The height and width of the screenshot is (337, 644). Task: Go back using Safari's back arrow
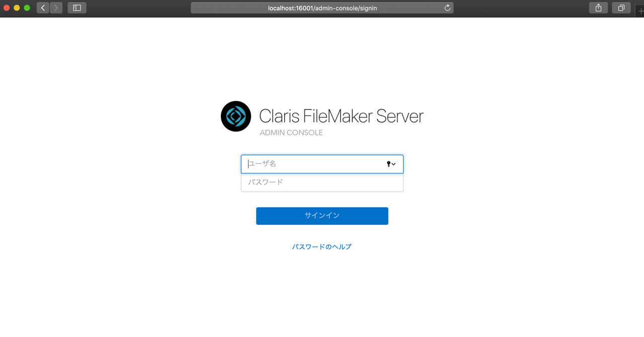point(43,8)
